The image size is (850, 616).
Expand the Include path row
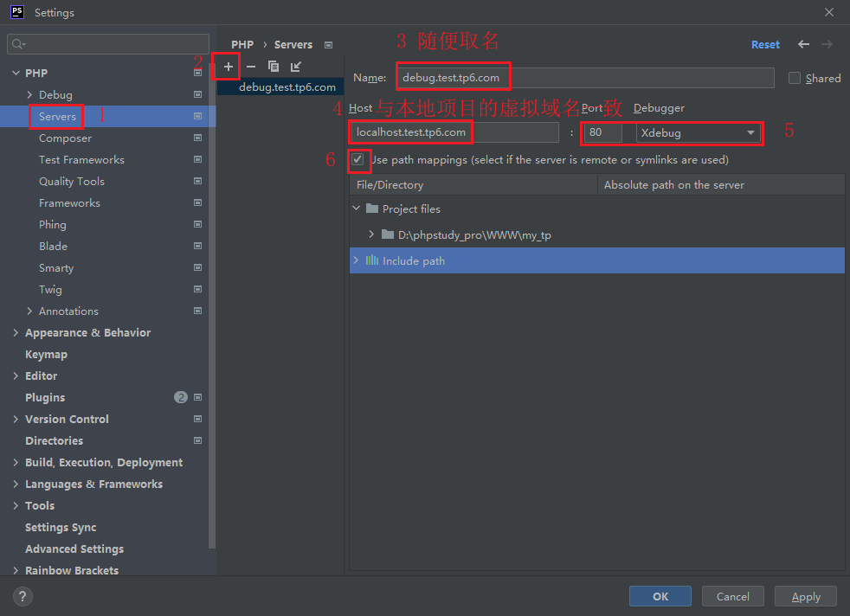(356, 260)
